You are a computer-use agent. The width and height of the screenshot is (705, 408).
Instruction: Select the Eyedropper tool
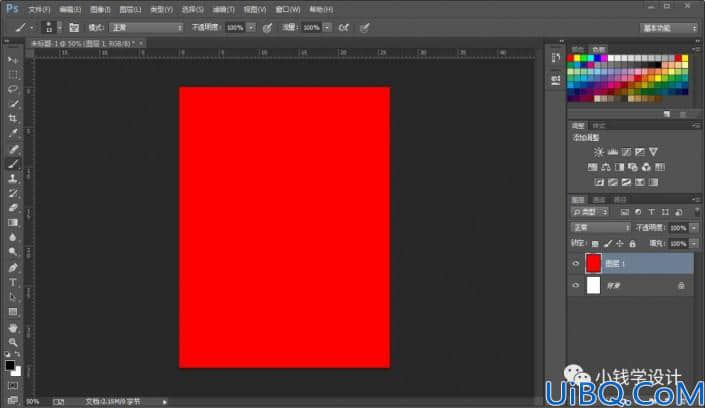tap(13, 133)
